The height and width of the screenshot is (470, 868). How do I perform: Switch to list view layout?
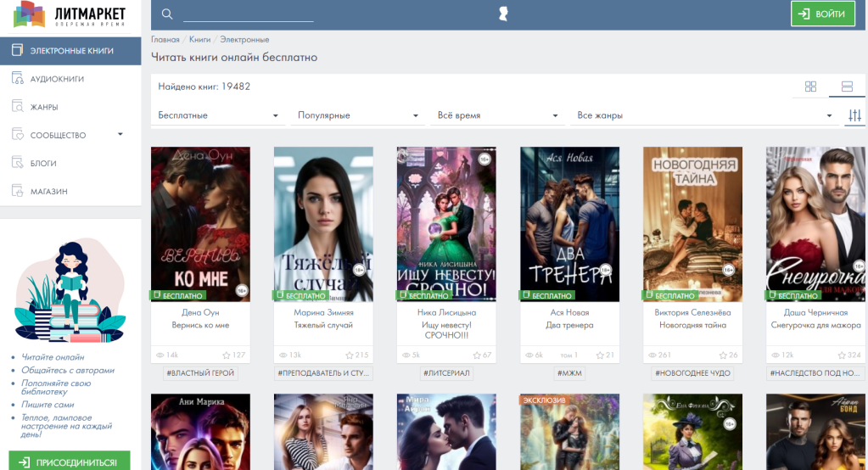[x=846, y=87]
